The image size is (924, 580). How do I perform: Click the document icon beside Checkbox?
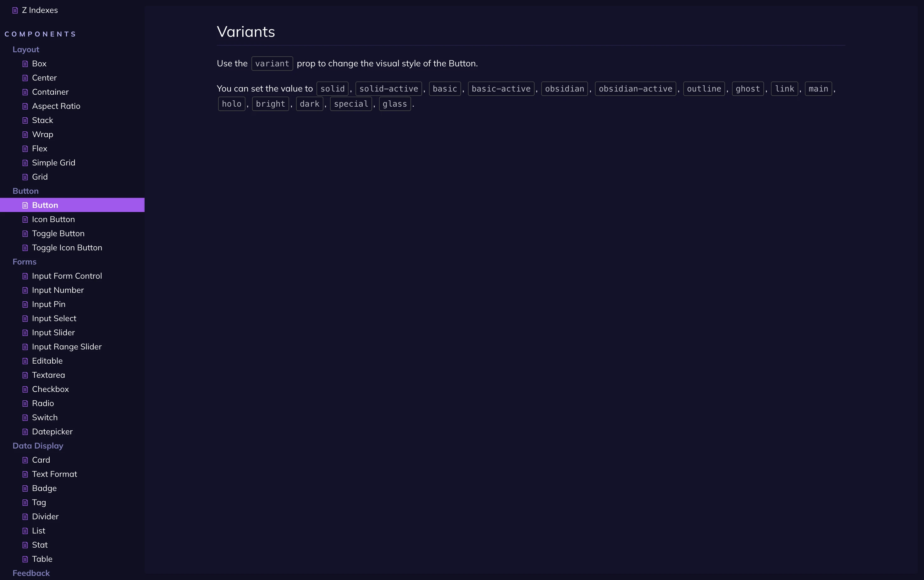tap(25, 389)
